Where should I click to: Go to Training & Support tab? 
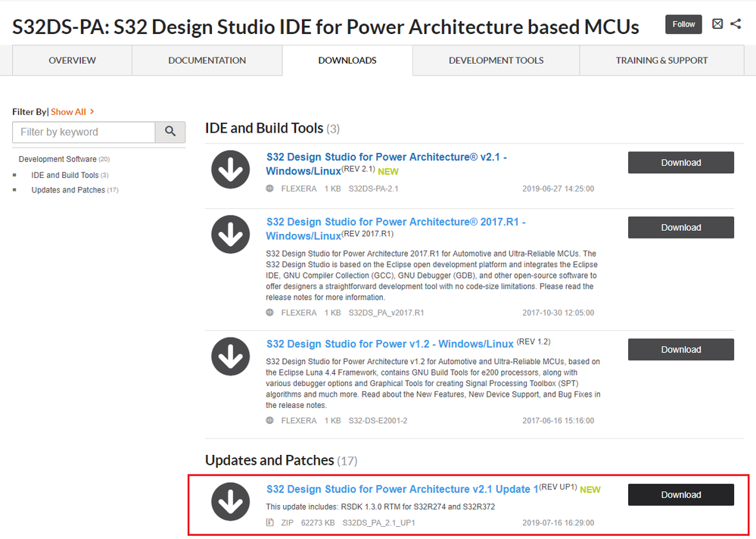[661, 61]
